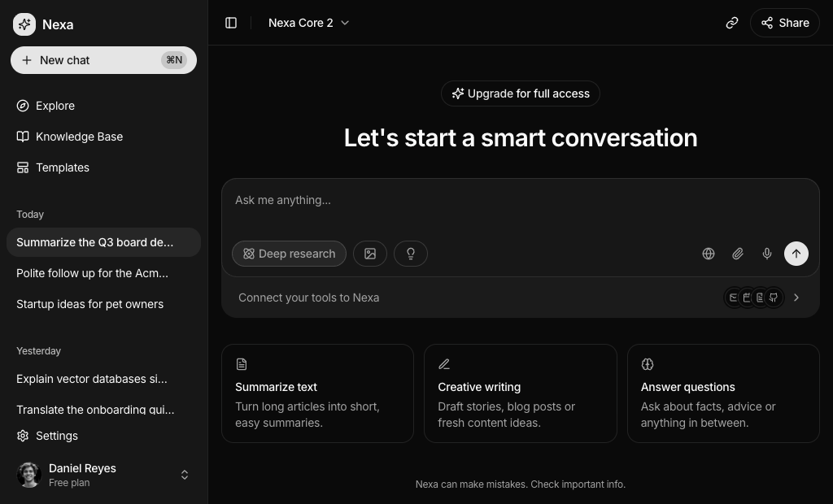Expand the Daniel Reyes account switcher chevrons
This screenshot has width=833, height=504.
coord(185,475)
